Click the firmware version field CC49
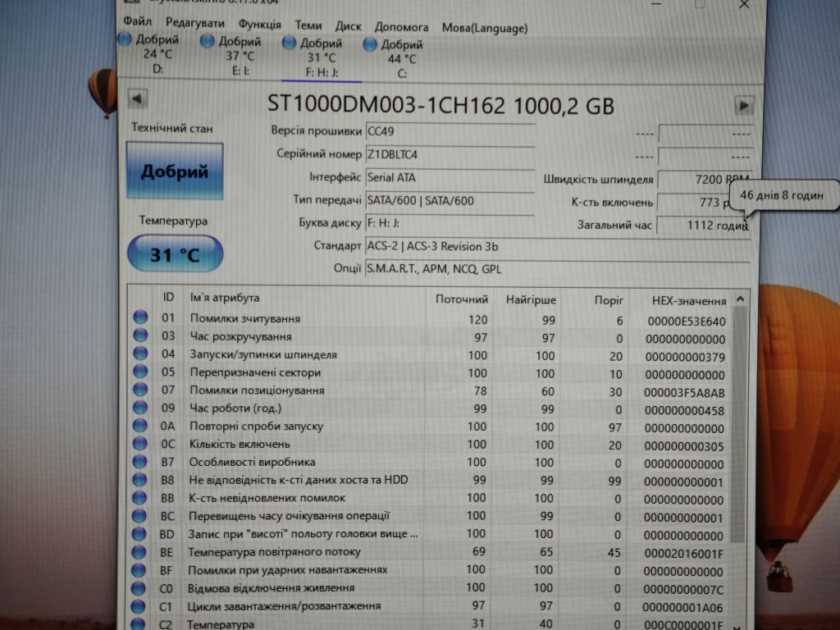840x630 pixels. [x=450, y=132]
